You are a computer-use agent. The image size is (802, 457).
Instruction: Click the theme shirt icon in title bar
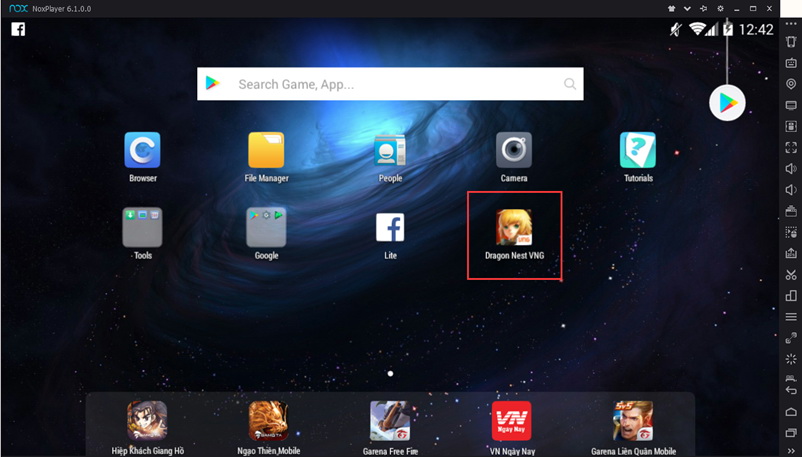coord(671,8)
